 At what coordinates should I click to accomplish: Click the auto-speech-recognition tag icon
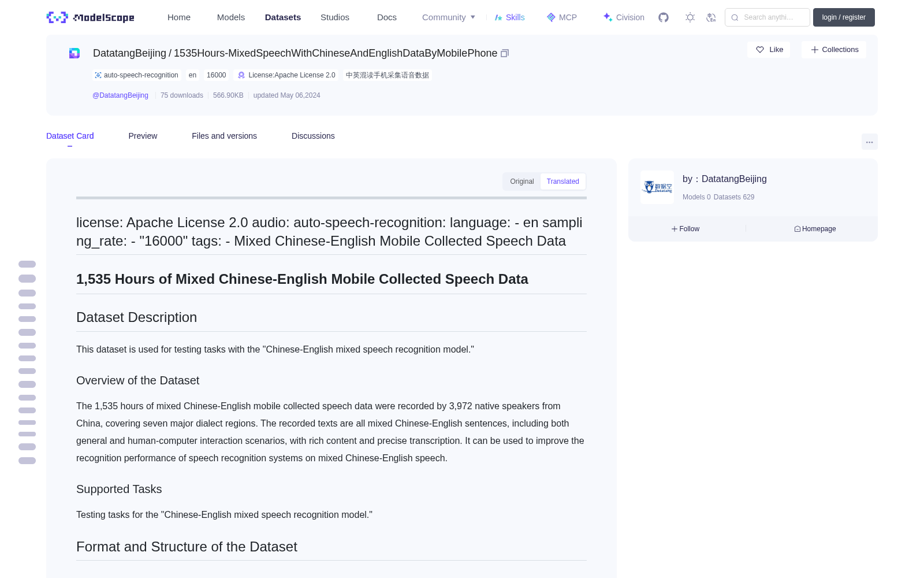[98, 75]
